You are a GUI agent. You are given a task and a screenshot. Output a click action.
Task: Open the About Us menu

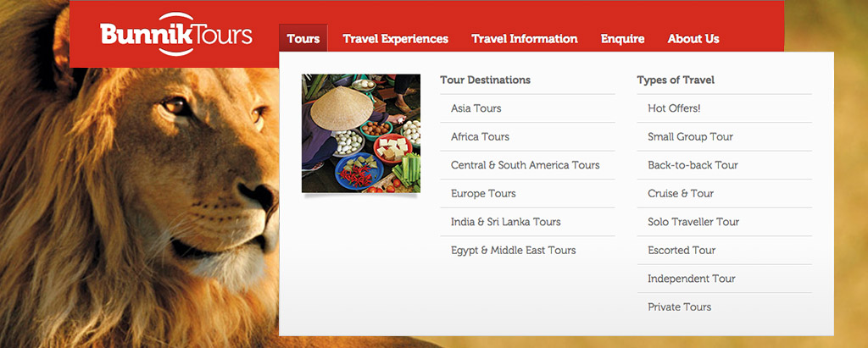pyautogui.click(x=693, y=39)
